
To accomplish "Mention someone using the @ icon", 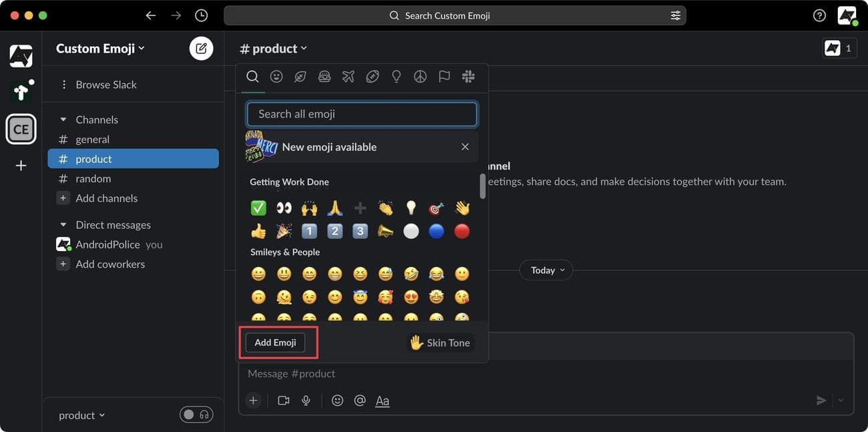I will pos(360,400).
